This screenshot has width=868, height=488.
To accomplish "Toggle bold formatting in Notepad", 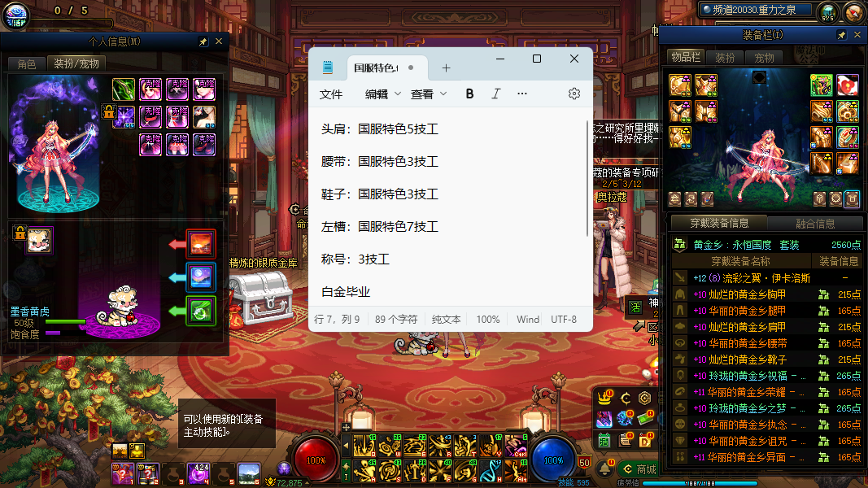I will (x=469, y=94).
